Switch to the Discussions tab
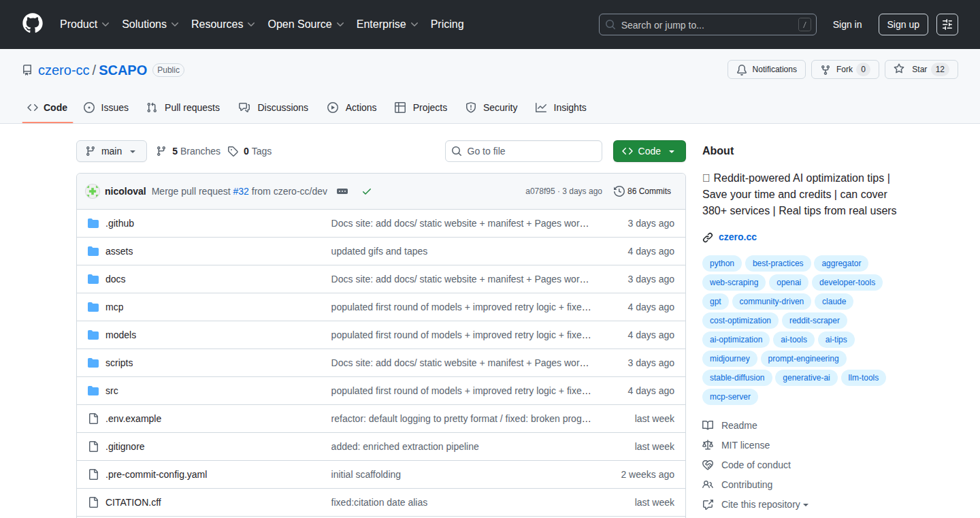Viewport: 980px width, 518px height. click(274, 108)
